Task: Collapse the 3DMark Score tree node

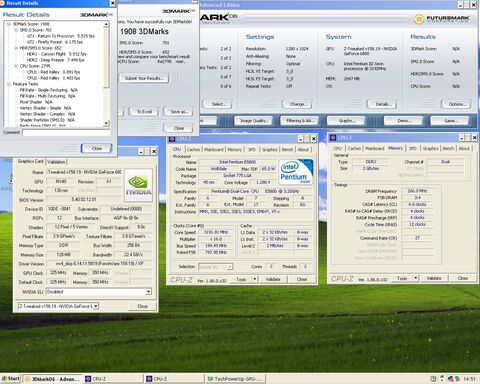Action: pos(9,24)
